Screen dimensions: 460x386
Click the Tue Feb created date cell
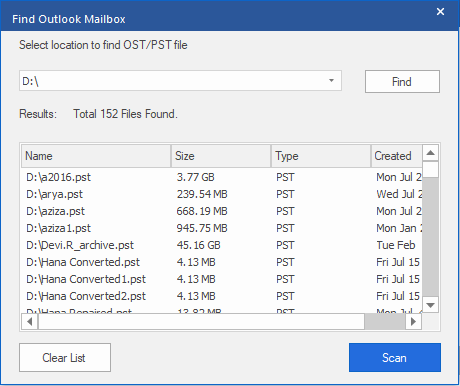click(x=396, y=245)
